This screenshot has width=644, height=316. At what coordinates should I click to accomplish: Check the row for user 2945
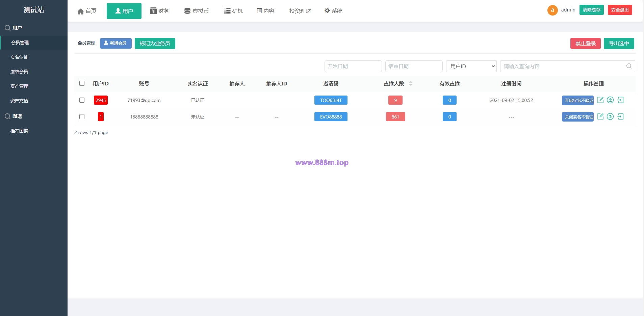(x=82, y=100)
